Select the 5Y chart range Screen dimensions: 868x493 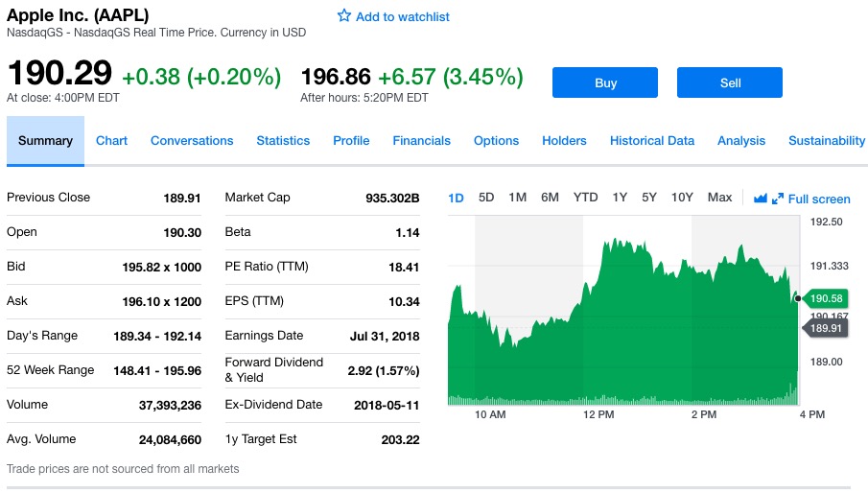tap(648, 198)
